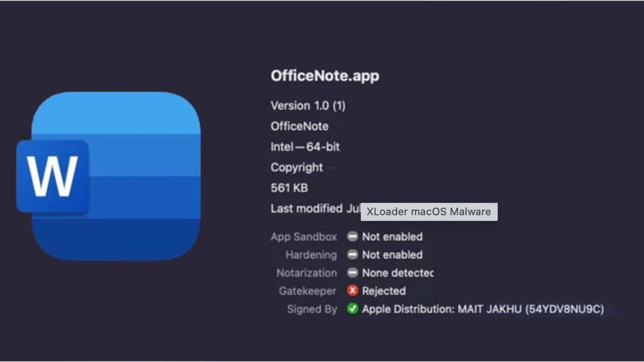Click the App Sandbox label

(304, 237)
